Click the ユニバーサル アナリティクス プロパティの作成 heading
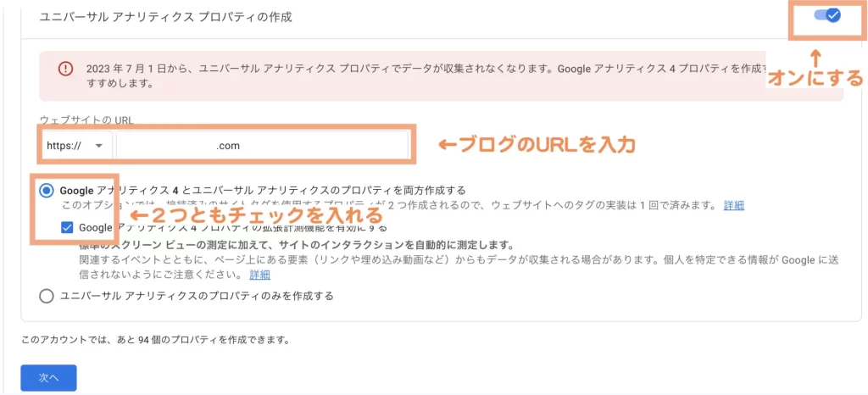 (x=154, y=17)
